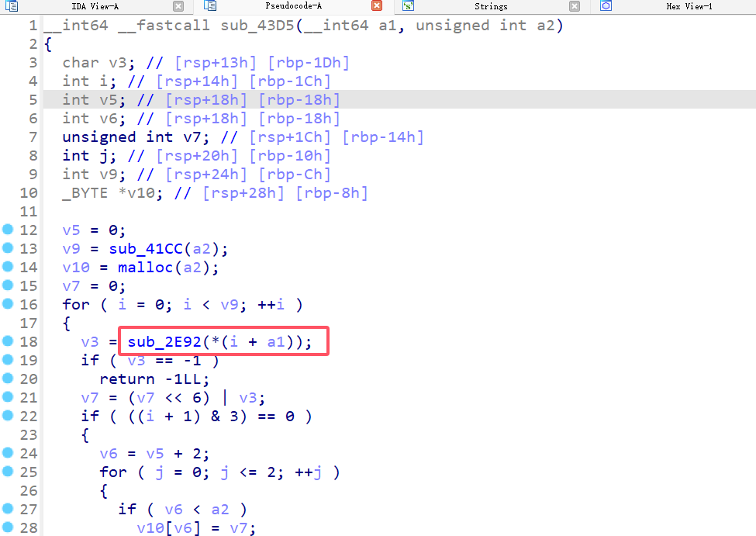
Task: Toggle breakpoint dot on line 21
Action: [8, 396]
